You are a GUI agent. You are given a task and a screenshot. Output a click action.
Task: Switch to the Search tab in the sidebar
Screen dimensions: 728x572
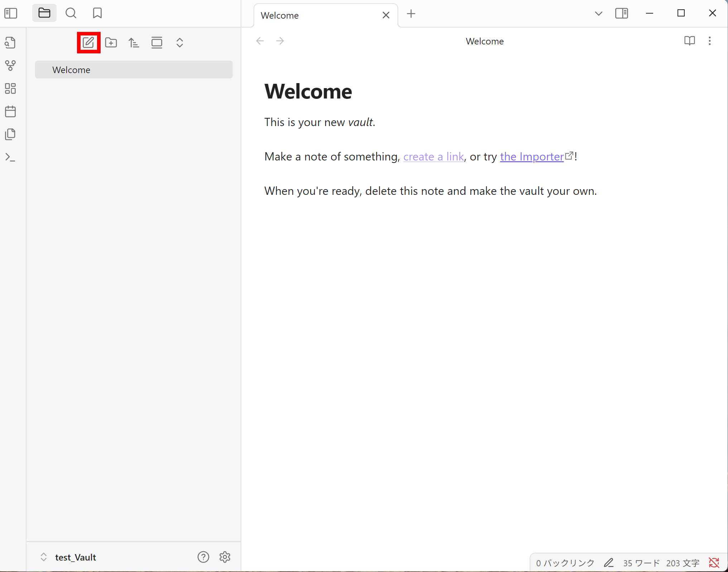(x=71, y=13)
